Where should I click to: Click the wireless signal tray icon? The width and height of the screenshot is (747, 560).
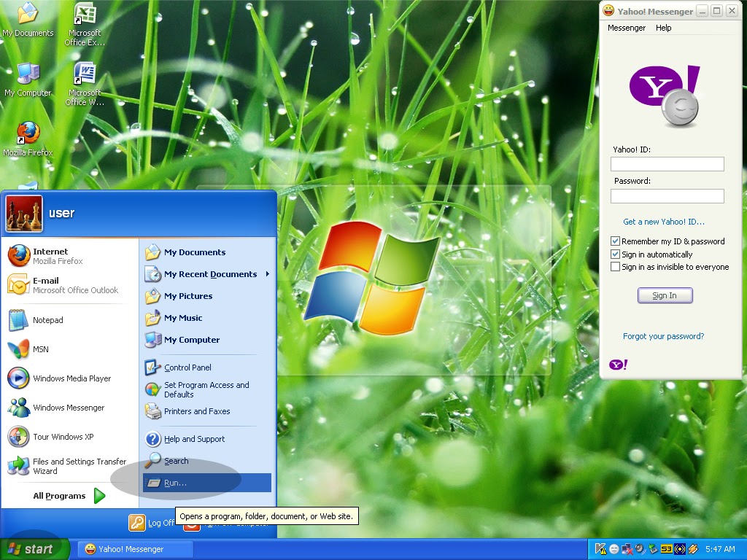click(x=680, y=549)
